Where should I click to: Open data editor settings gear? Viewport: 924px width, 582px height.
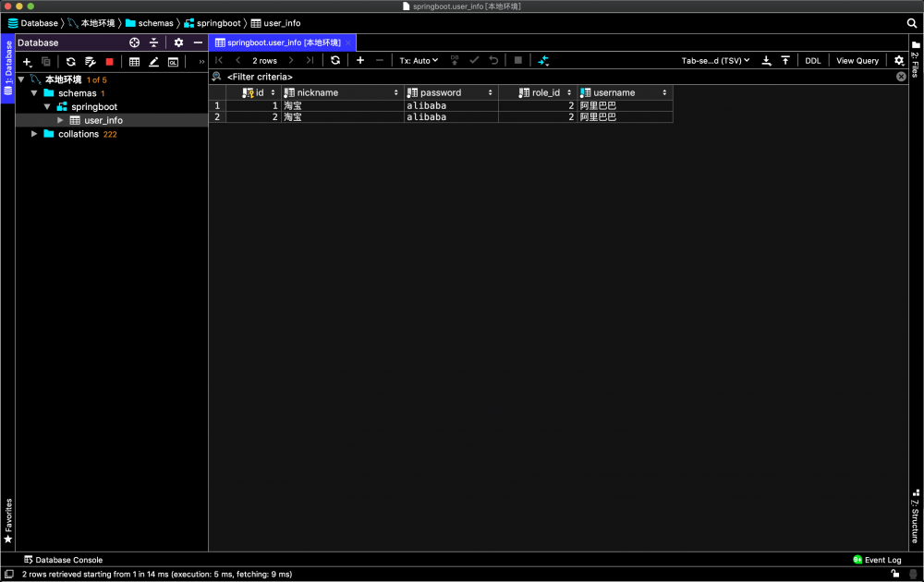pos(899,60)
